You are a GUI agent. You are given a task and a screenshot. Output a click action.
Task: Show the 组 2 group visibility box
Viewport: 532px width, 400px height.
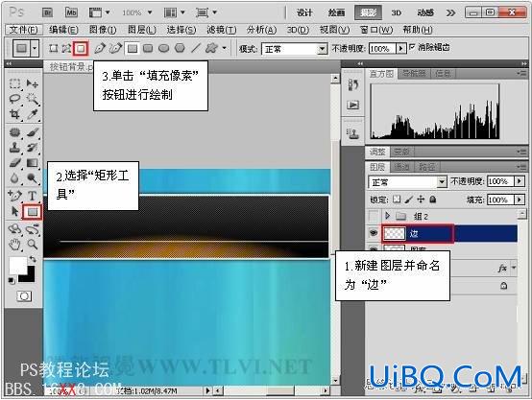(374, 215)
